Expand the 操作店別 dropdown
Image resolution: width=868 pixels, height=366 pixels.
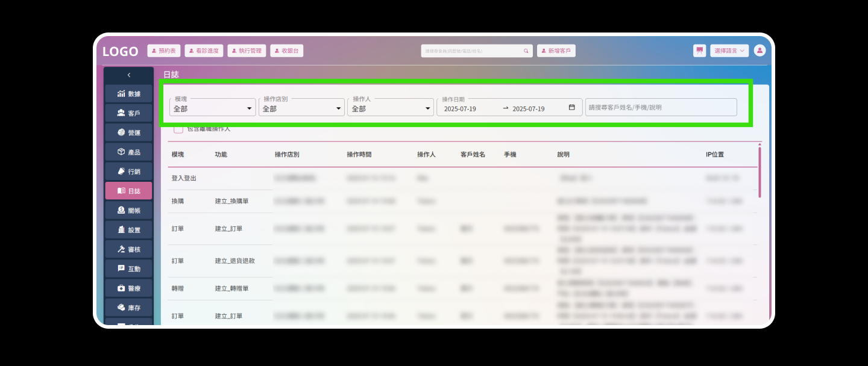pos(301,108)
